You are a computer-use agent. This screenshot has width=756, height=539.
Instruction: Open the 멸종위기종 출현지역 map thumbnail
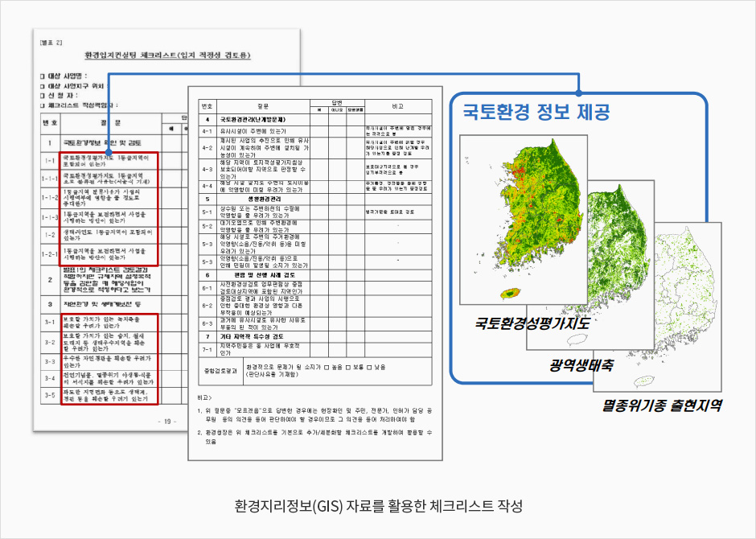point(688,307)
